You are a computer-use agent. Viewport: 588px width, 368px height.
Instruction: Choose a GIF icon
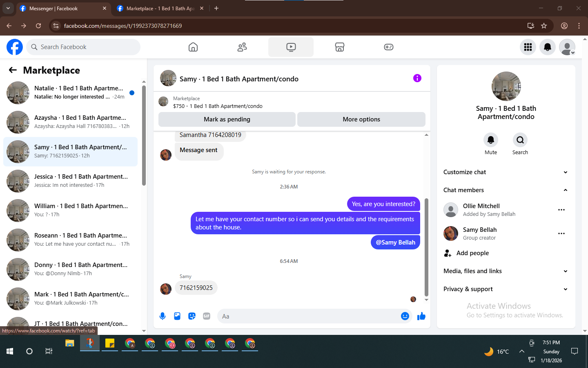(x=207, y=316)
